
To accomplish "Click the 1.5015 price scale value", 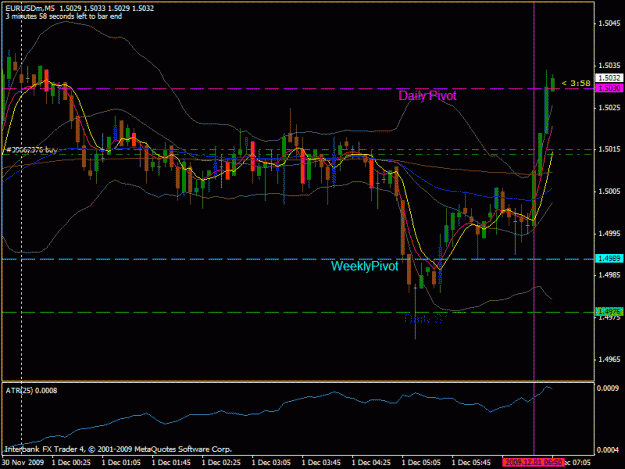I will tap(609, 149).
